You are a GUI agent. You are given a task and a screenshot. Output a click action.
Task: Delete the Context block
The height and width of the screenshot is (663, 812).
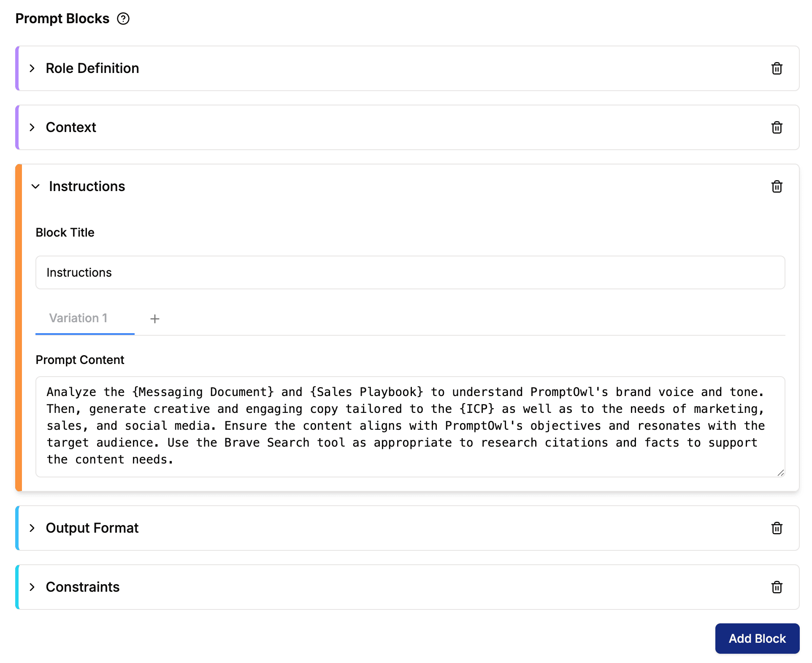tap(777, 127)
